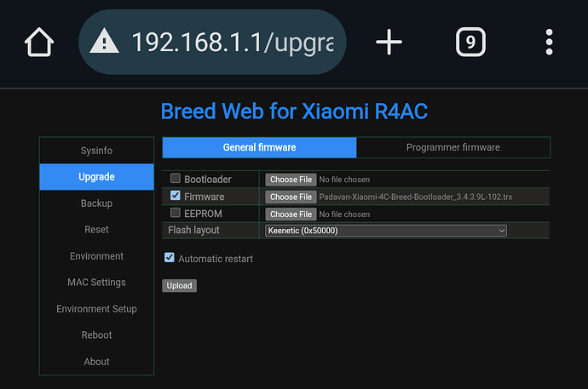
Task: Enable the Bootloader checkbox
Action: click(176, 178)
